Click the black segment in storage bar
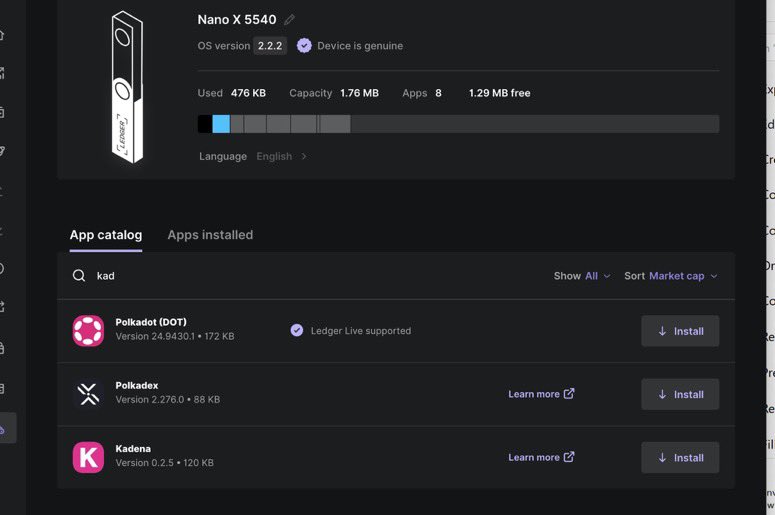The height and width of the screenshot is (515, 775). coord(205,124)
